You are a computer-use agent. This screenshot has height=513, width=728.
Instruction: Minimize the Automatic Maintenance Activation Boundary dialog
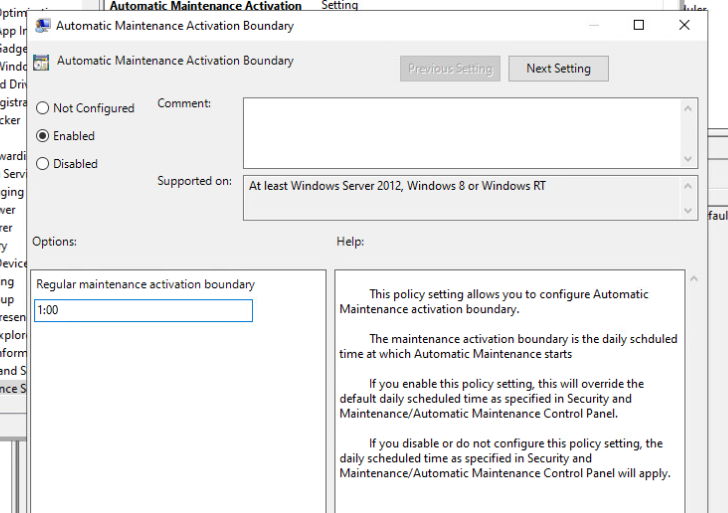coord(594,25)
